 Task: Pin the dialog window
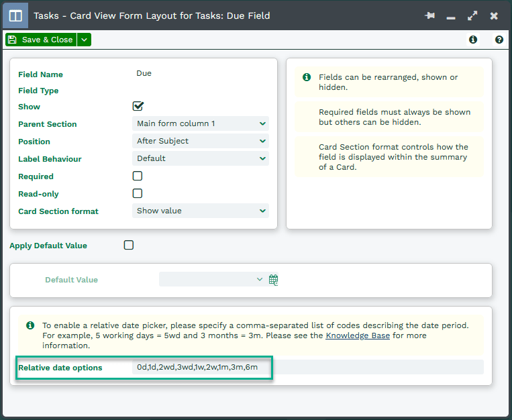tap(429, 15)
